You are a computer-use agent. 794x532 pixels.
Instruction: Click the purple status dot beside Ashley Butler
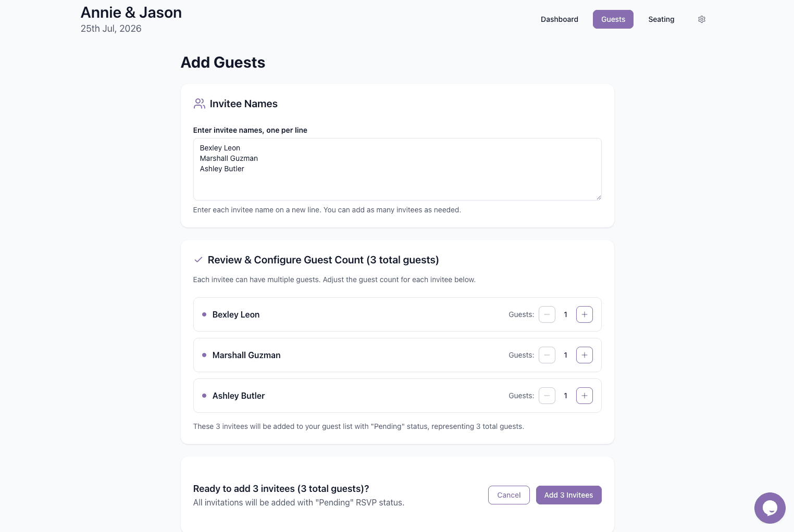point(204,396)
